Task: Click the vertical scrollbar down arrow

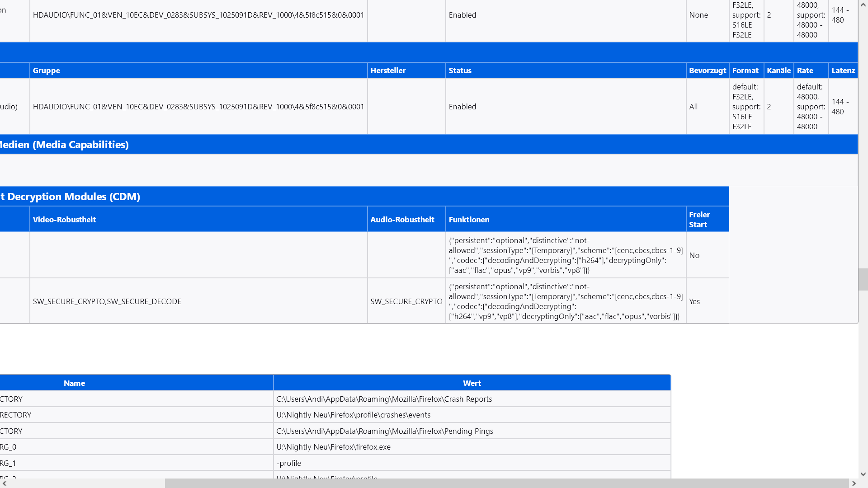Action: 863,474
